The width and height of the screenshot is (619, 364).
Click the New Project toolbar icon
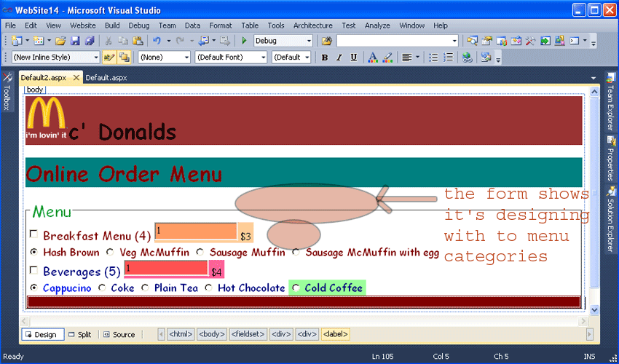coord(17,41)
